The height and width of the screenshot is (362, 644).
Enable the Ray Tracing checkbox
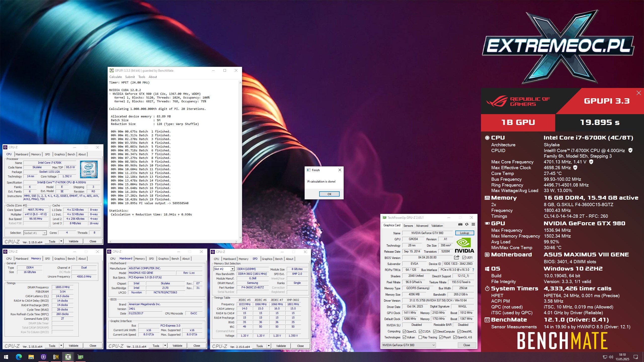(x=420, y=337)
